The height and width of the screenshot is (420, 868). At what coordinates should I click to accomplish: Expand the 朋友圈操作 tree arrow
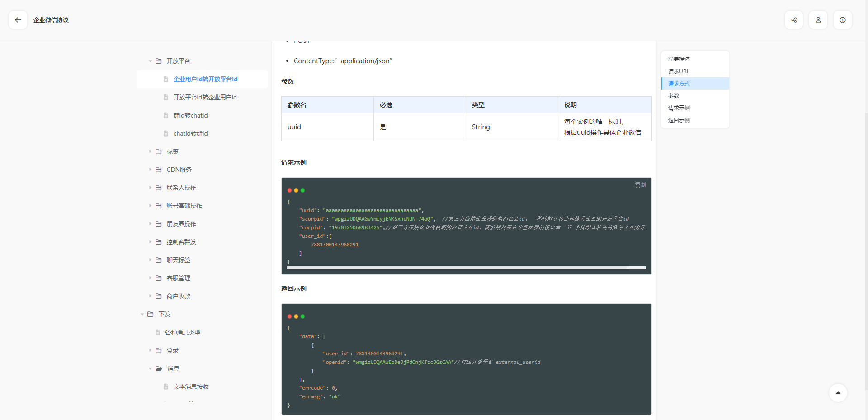pos(150,224)
